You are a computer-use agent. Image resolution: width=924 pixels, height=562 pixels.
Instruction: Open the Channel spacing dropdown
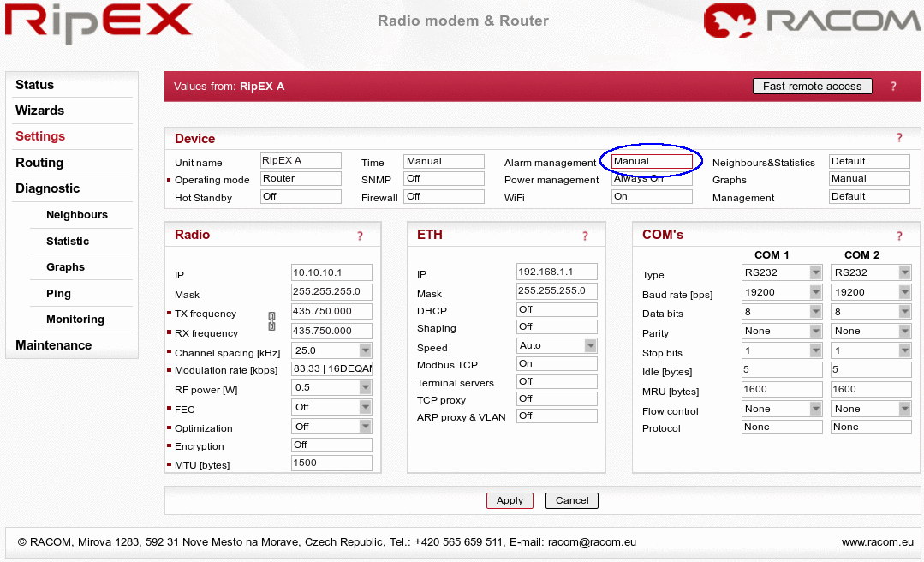tap(331, 350)
